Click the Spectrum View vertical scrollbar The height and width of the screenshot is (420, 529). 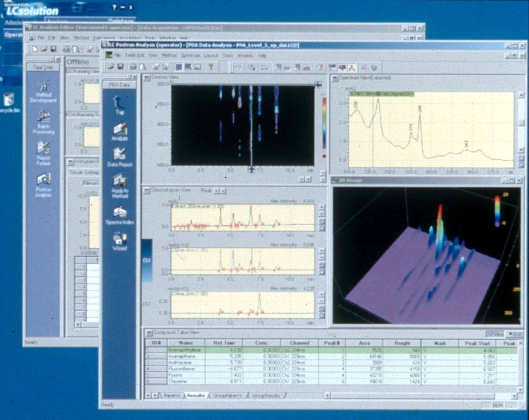(522, 122)
